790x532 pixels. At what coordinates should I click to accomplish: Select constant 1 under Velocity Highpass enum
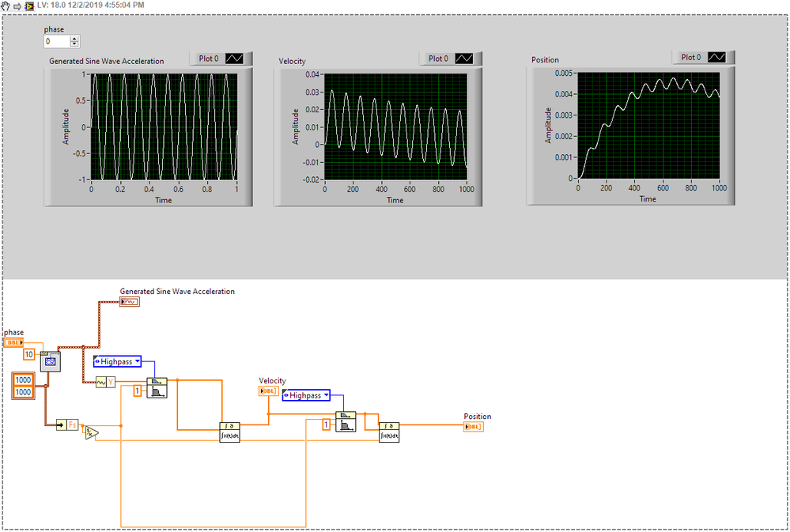326,424
